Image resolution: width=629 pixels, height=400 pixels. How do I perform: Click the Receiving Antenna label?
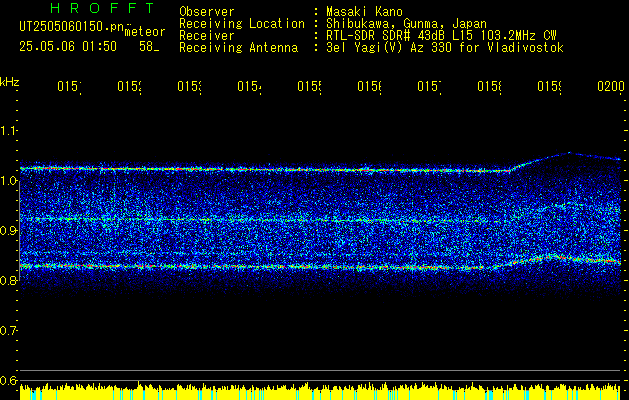(x=238, y=48)
